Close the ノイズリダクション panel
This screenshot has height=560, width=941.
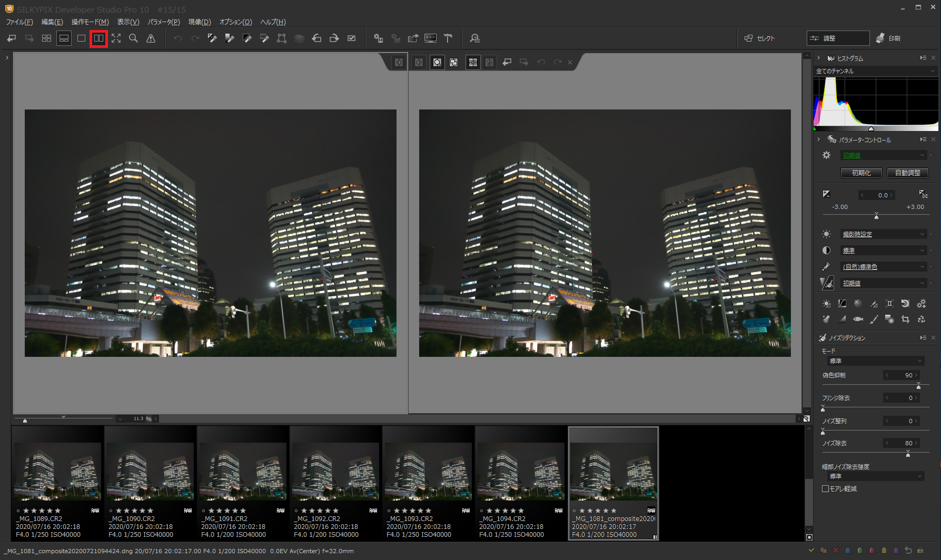pos(933,338)
